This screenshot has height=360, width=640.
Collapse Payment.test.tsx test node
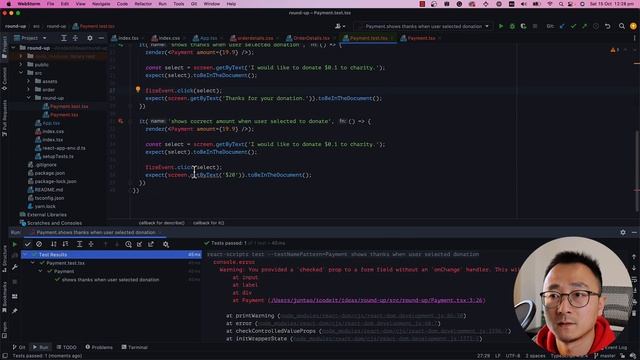(33, 263)
